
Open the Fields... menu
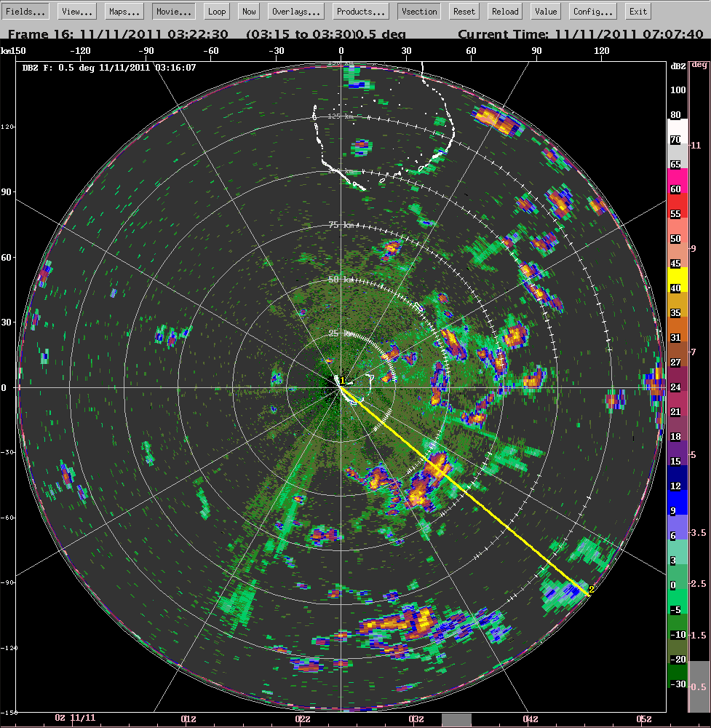(x=26, y=12)
